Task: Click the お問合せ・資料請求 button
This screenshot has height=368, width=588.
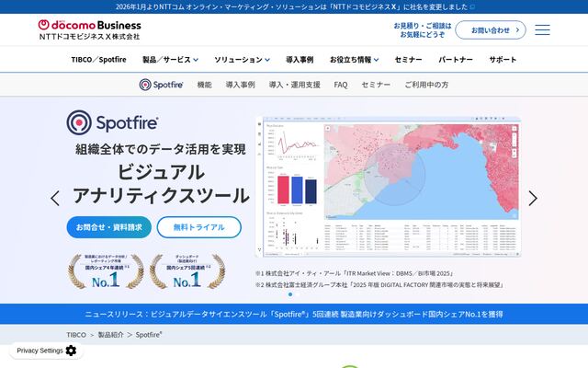Action: tap(109, 227)
